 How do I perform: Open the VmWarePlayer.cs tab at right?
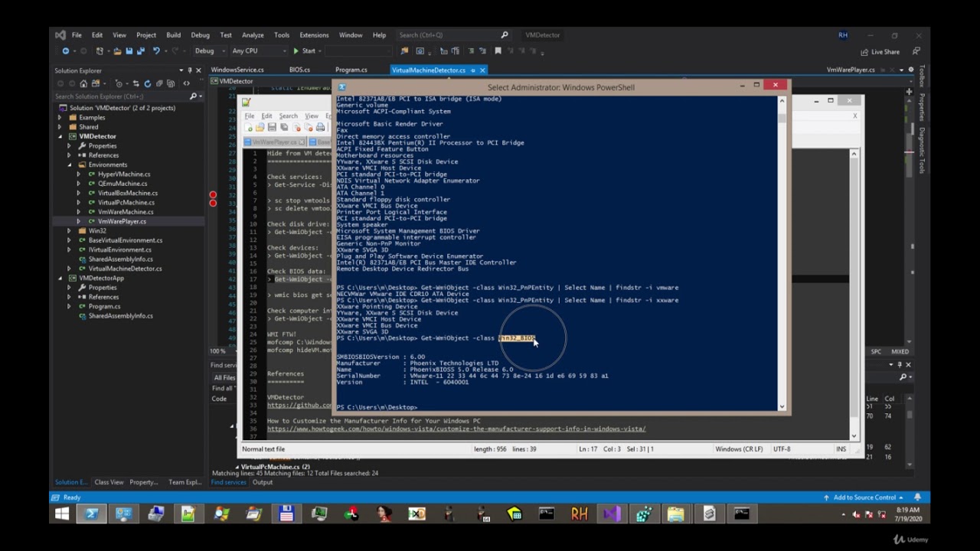851,70
